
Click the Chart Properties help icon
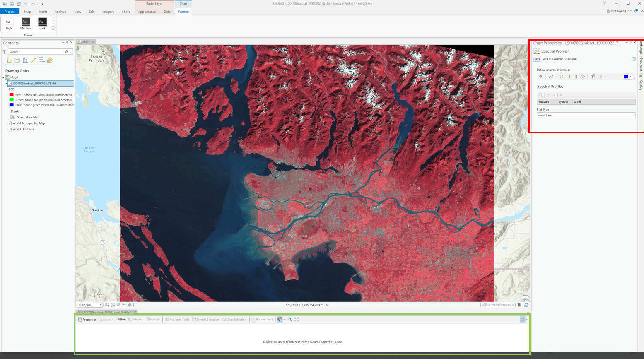coord(633,59)
